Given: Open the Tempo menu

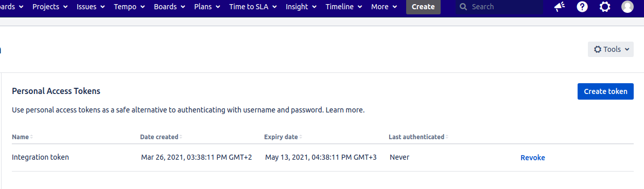Looking at the screenshot, I should (x=129, y=7).
